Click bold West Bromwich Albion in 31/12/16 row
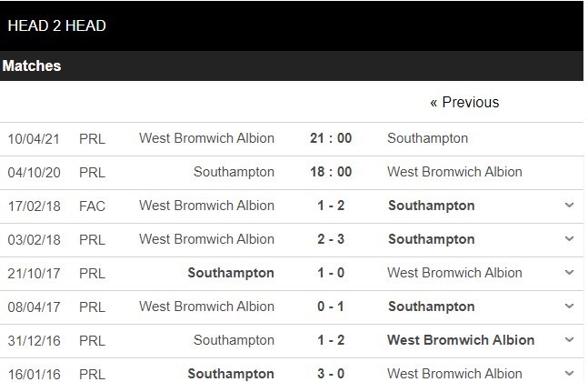 461,340
